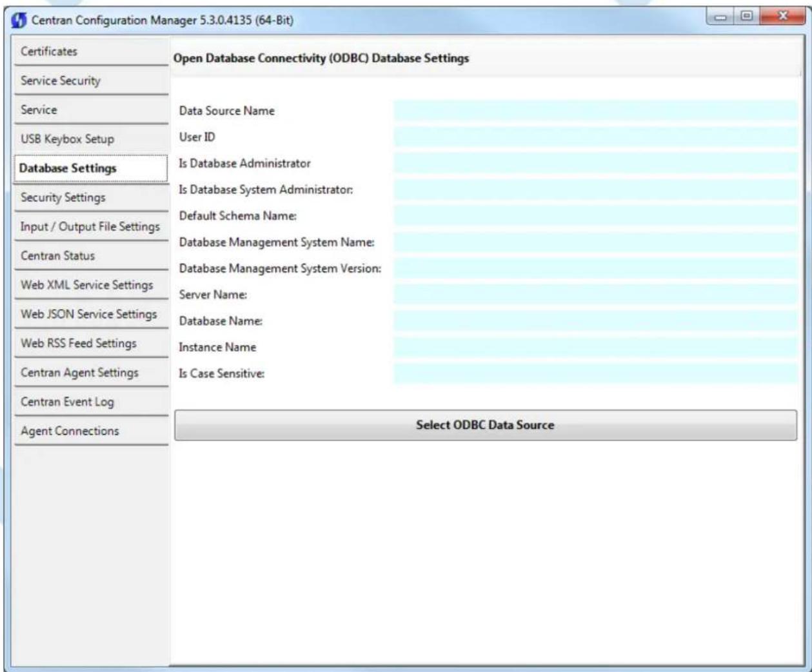Open the Certificates tab
812x672 pixels.
click(90, 52)
